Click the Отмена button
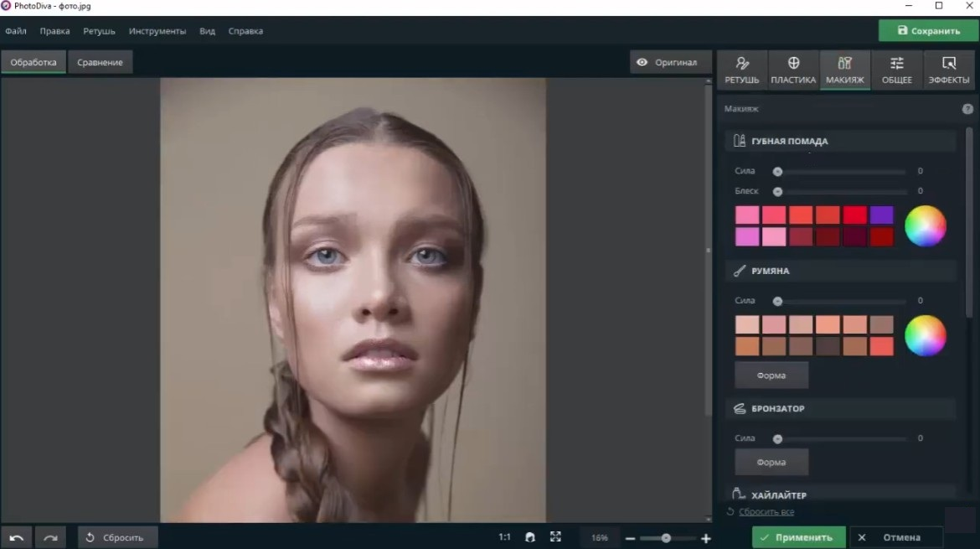 tap(895, 537)
